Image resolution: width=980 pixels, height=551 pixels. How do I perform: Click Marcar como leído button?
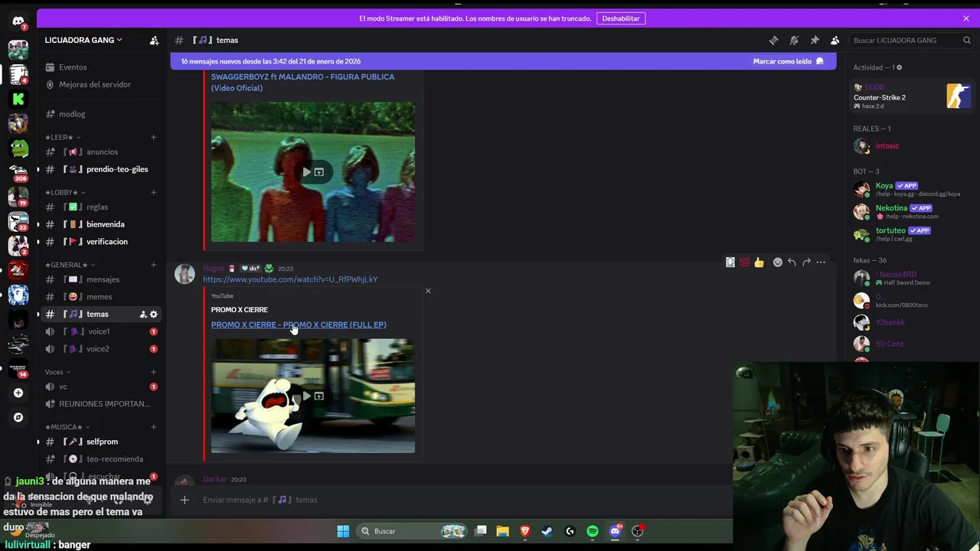pyautogui.click(x=789, y=61)
